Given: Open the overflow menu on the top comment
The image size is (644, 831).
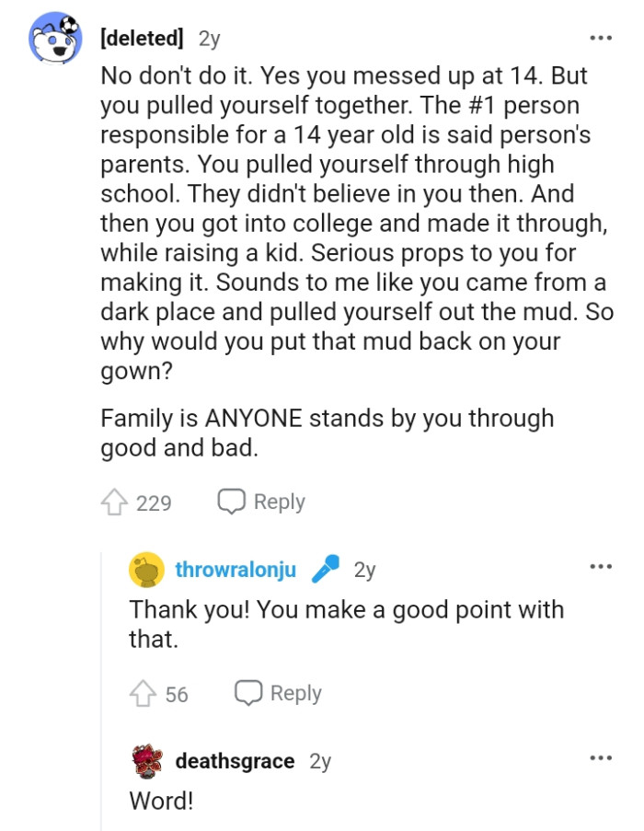Looking at the screenshot, I should pyautogui.click(x=600, y=37).
